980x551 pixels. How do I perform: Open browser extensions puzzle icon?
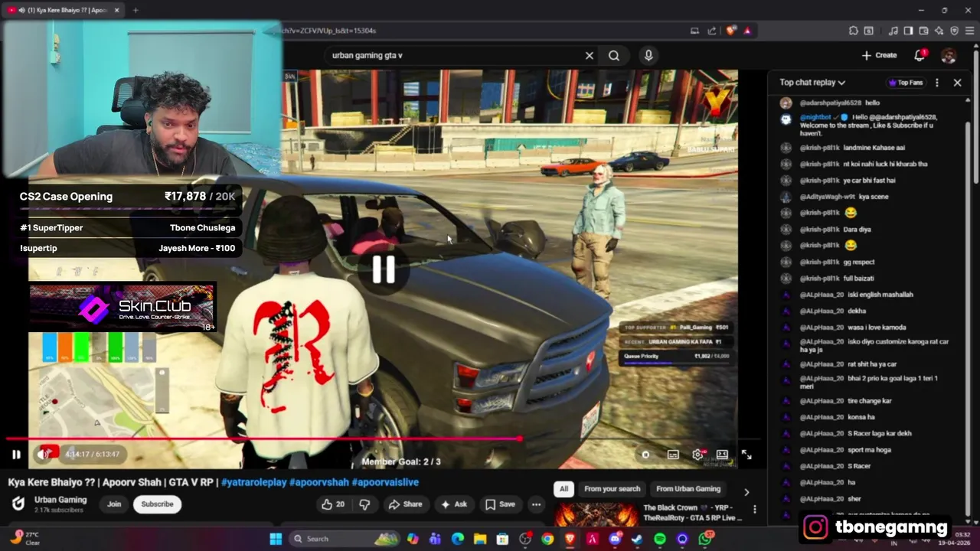coord(853,31)
